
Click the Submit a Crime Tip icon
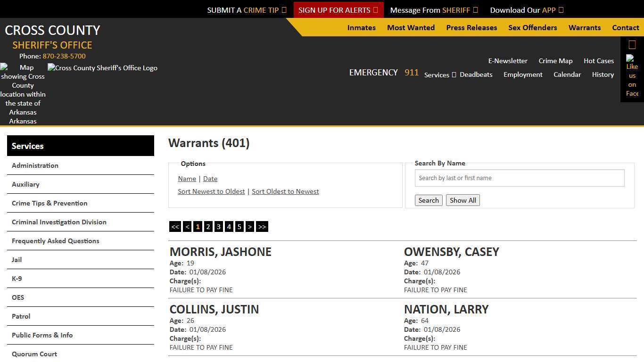(284, 9)
